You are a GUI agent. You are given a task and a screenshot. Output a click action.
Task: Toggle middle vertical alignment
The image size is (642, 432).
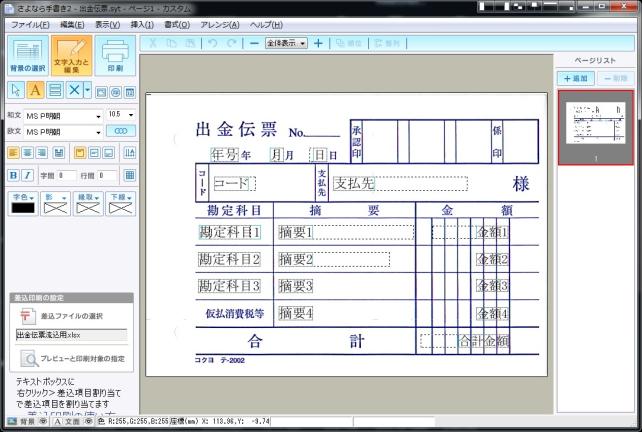[94, 153]
